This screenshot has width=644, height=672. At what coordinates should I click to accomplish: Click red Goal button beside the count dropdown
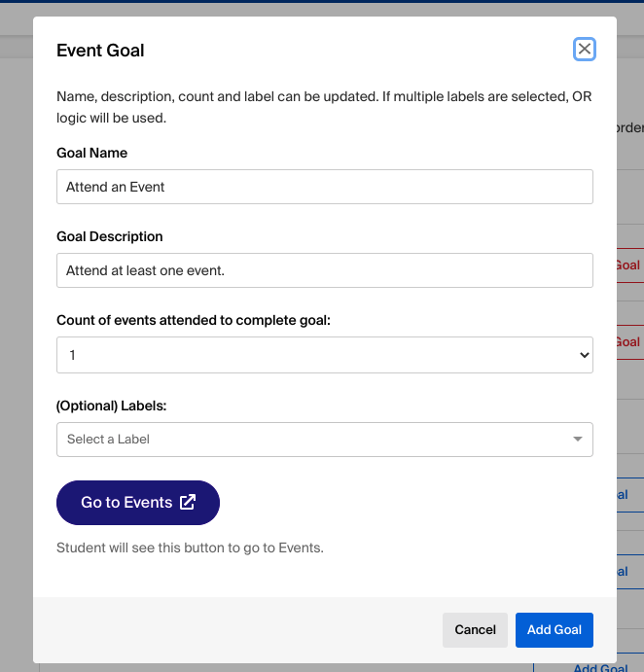point(628,342)
